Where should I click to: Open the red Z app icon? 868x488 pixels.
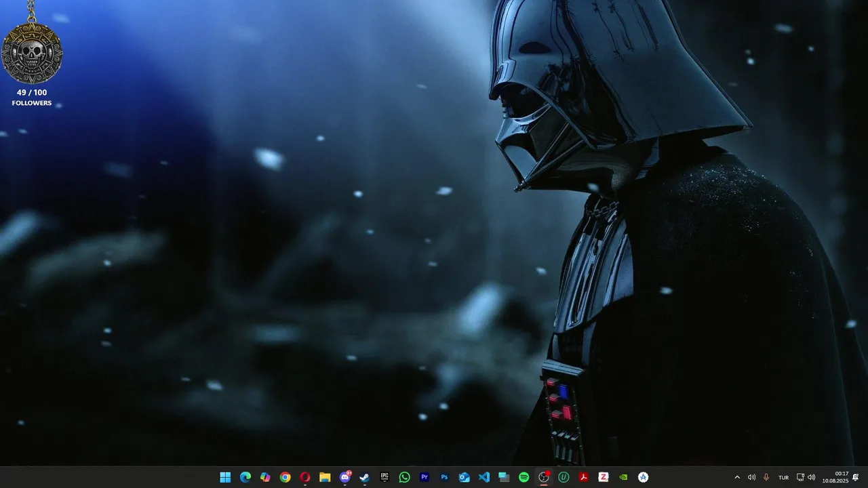click(604, 477)
